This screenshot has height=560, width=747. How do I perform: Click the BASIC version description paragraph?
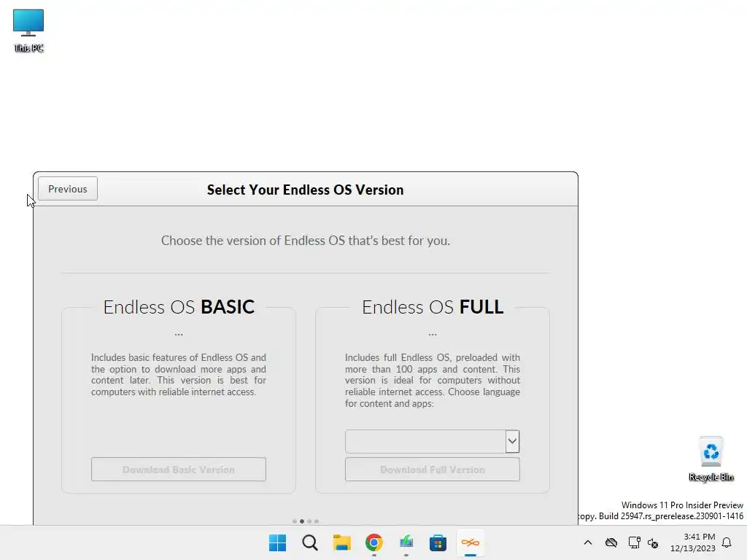(x=179, y=375)
